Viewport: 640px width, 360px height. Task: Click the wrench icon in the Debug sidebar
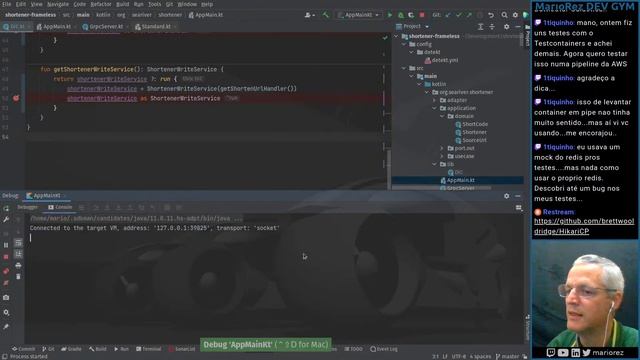6,220
